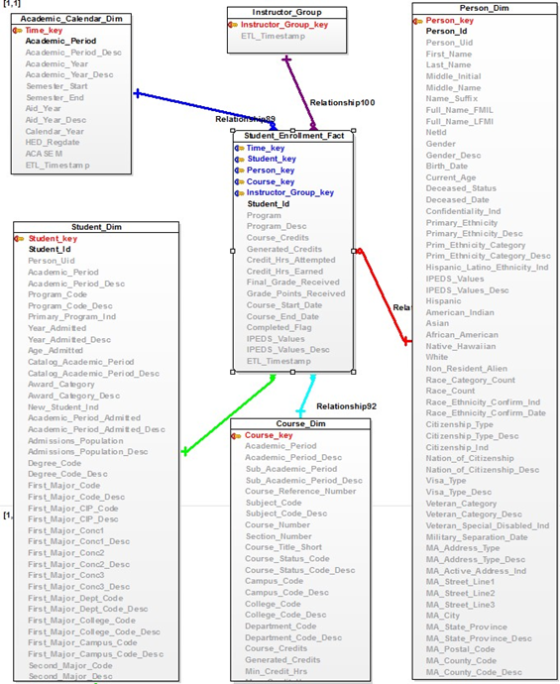Click the key icon beside Instructor_Group_key in Student_Enrollment_Fact

239,193
